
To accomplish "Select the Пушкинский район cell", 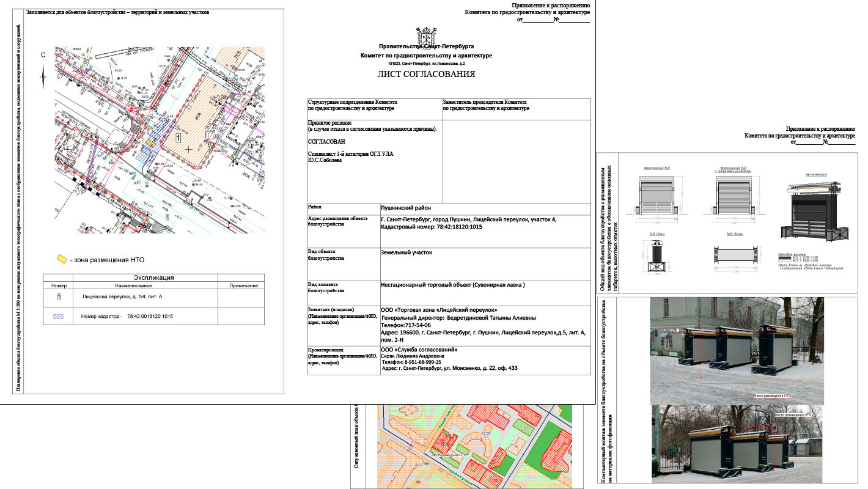I will [485, 208].
